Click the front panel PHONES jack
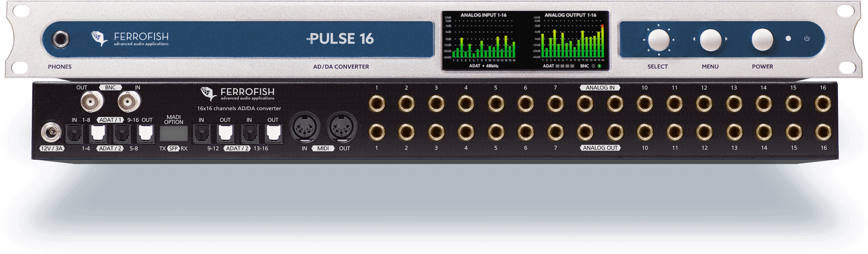 (x=61, y=39)
